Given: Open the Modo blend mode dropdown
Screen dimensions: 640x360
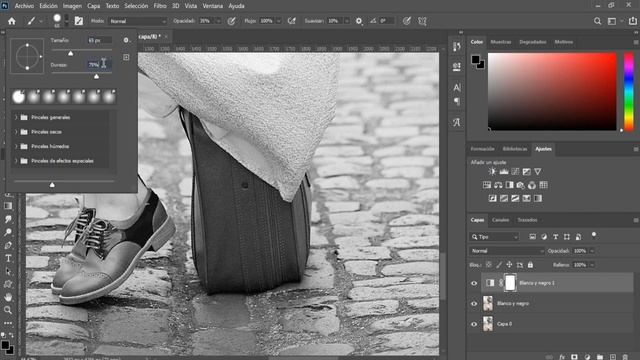Looking at the screenshot, I should coord(138,21).
